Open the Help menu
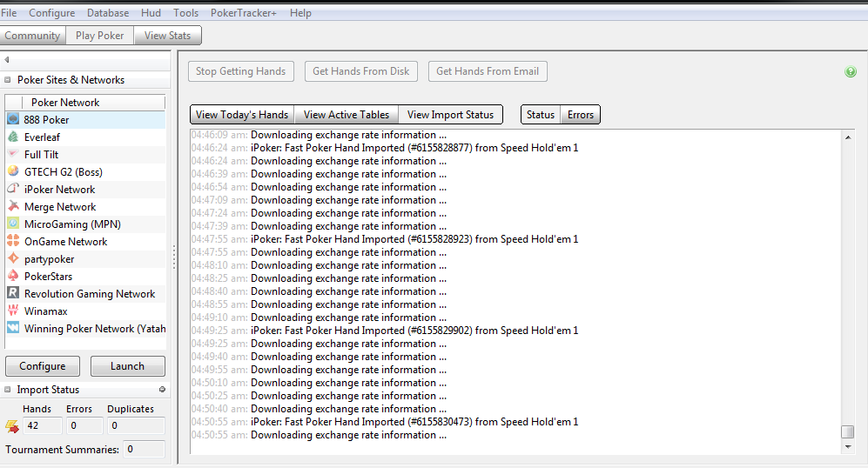The width and height of the screenshot is (868, 468). [300, 13]
